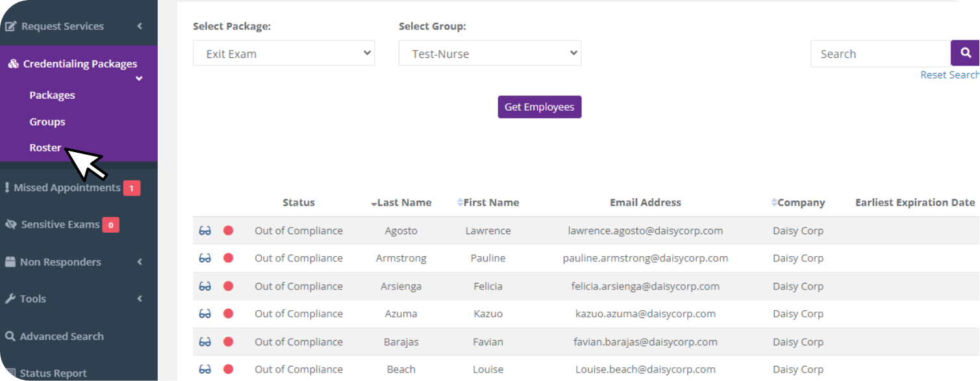Image resolution: width=980 pixels, height=381 pixels.
Task: Click red status dot in Arsienga row
Action: 229,286
